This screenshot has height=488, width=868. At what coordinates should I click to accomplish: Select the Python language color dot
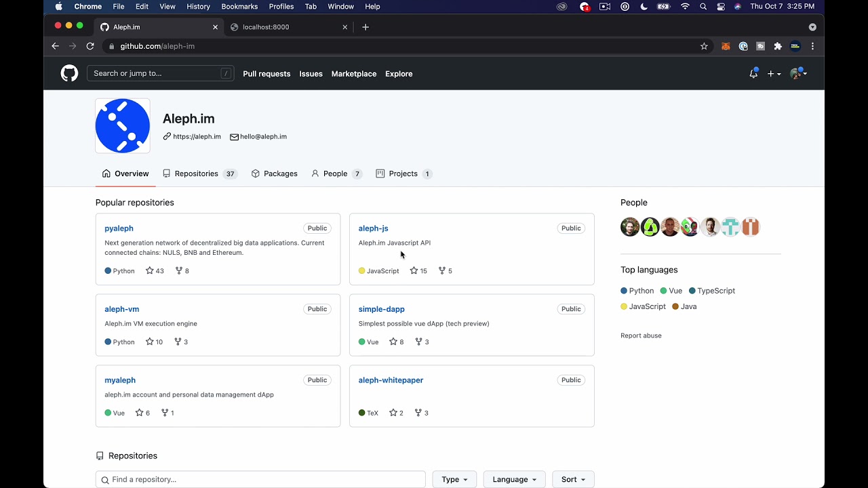624,291
